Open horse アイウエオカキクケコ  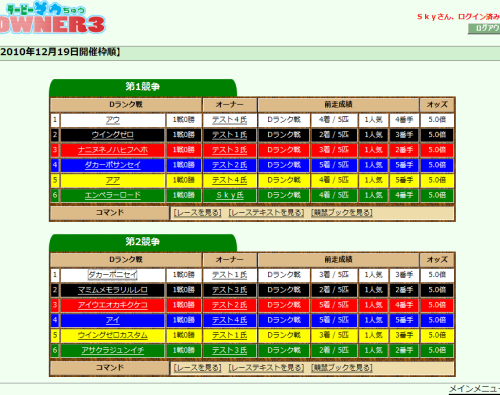point(113,305)
